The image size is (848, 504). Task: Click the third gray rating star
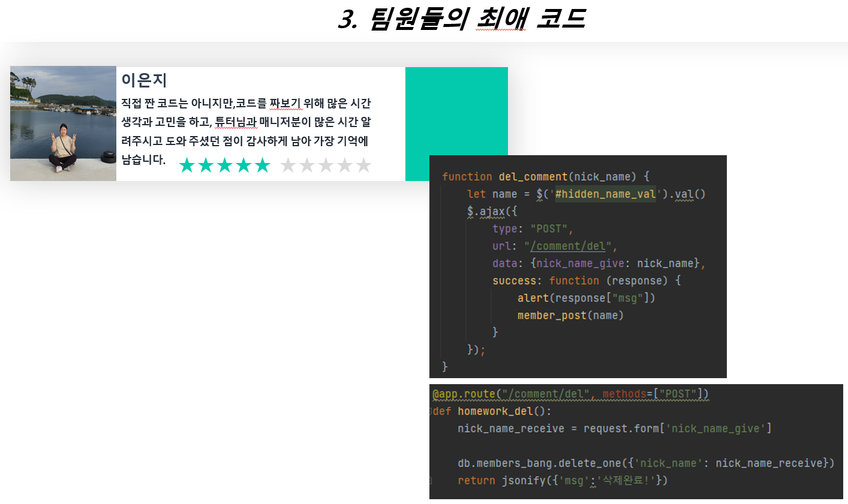326,165
